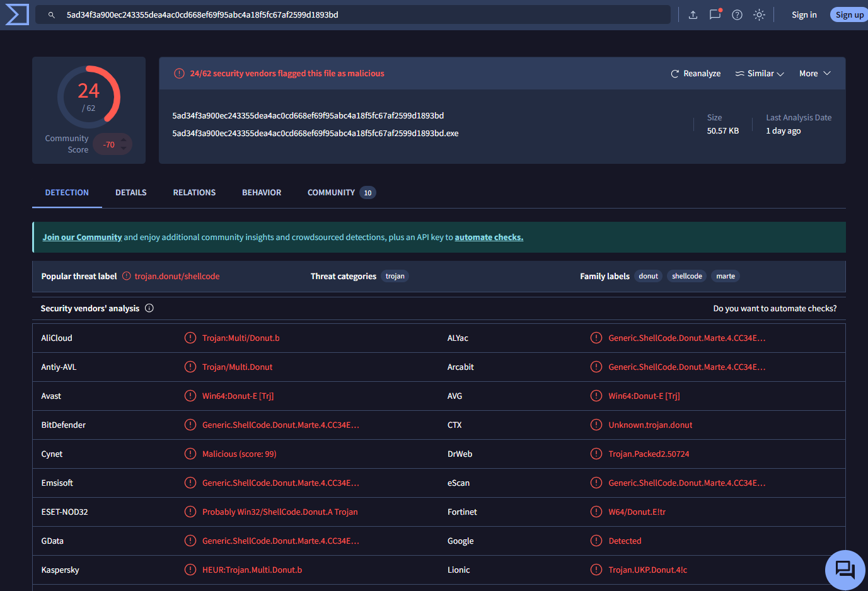Upvote the community score arrow
Screen dimensions: 868x591
124,140
